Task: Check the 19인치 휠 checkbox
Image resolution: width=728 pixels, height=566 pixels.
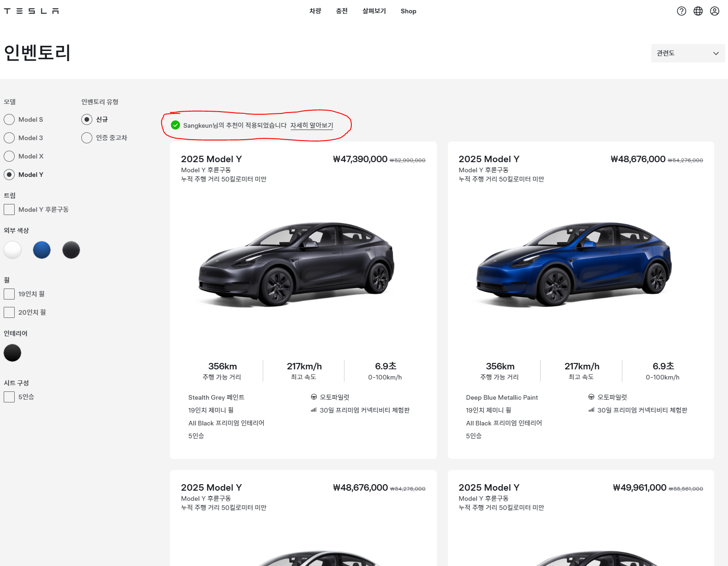Action: 9,294
